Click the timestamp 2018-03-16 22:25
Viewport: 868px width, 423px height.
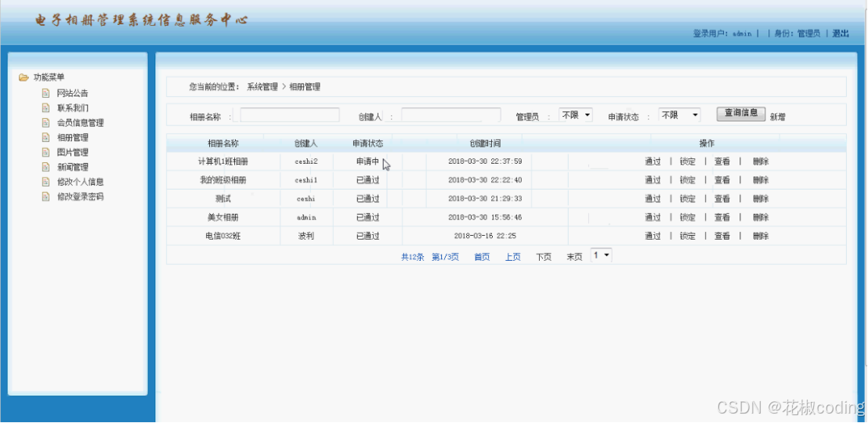click(485, 236)
